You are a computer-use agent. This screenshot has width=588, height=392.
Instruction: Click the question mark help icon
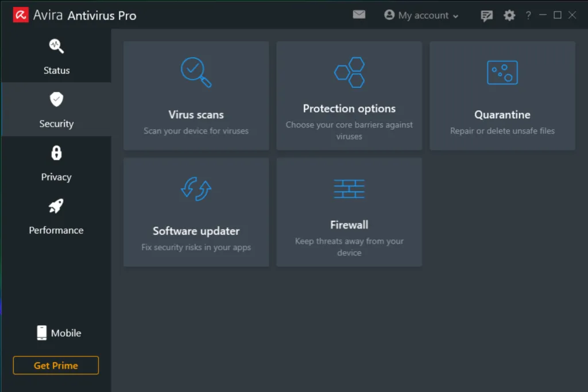528,15
